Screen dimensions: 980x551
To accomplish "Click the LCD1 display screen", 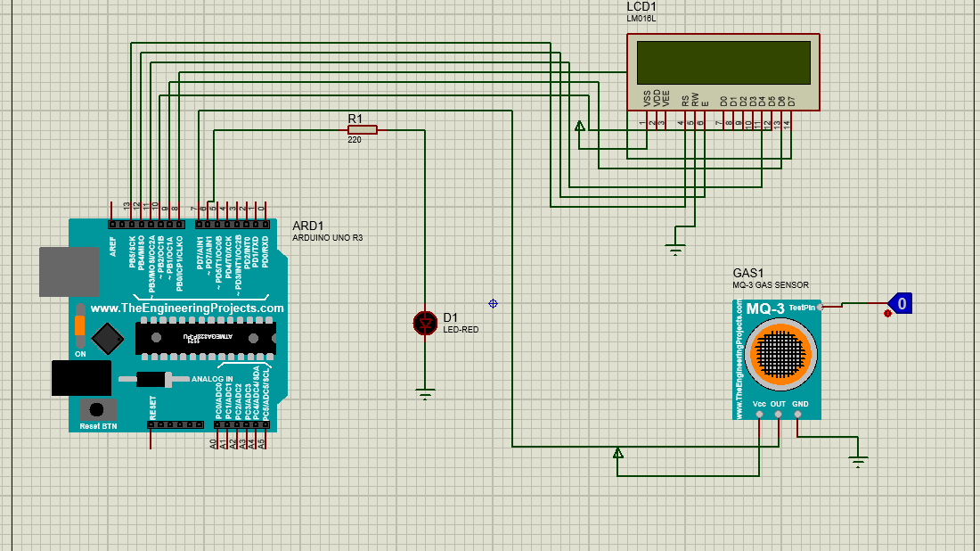I will 722,62.
